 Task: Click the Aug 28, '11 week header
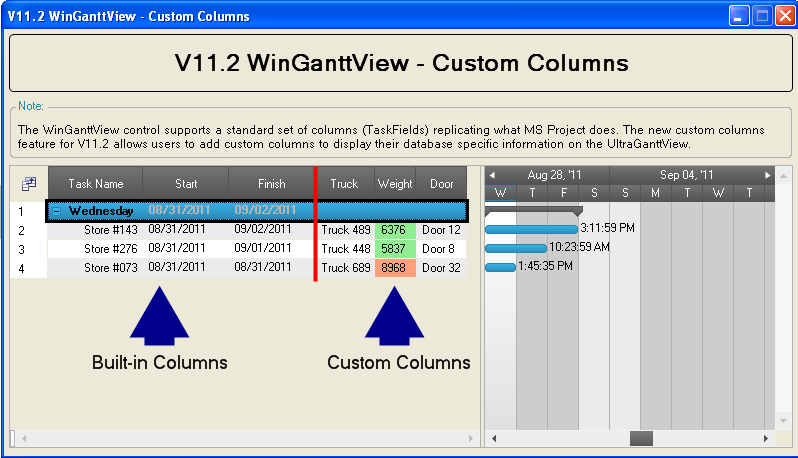tap(554, 175)
